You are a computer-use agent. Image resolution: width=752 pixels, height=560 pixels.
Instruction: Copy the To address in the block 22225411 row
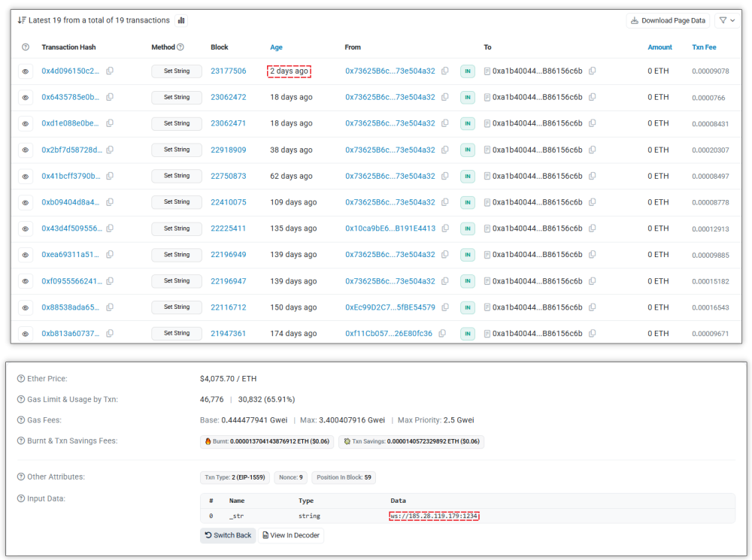(x=592, y=229)
